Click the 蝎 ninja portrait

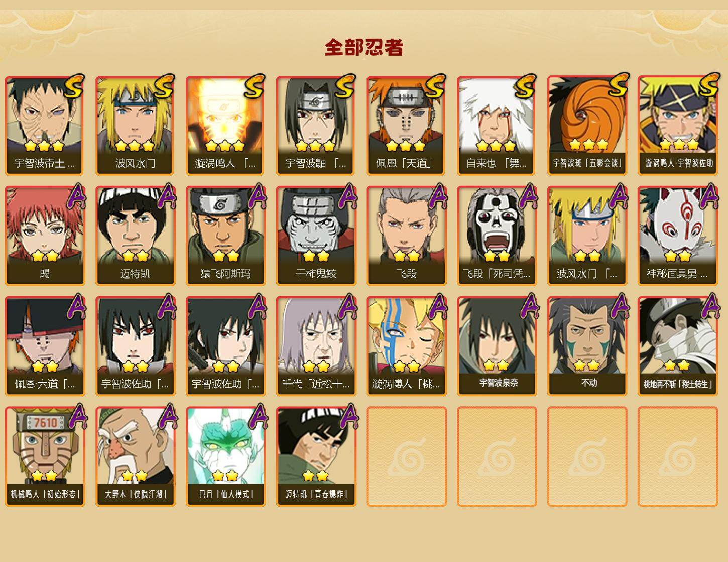45,236
